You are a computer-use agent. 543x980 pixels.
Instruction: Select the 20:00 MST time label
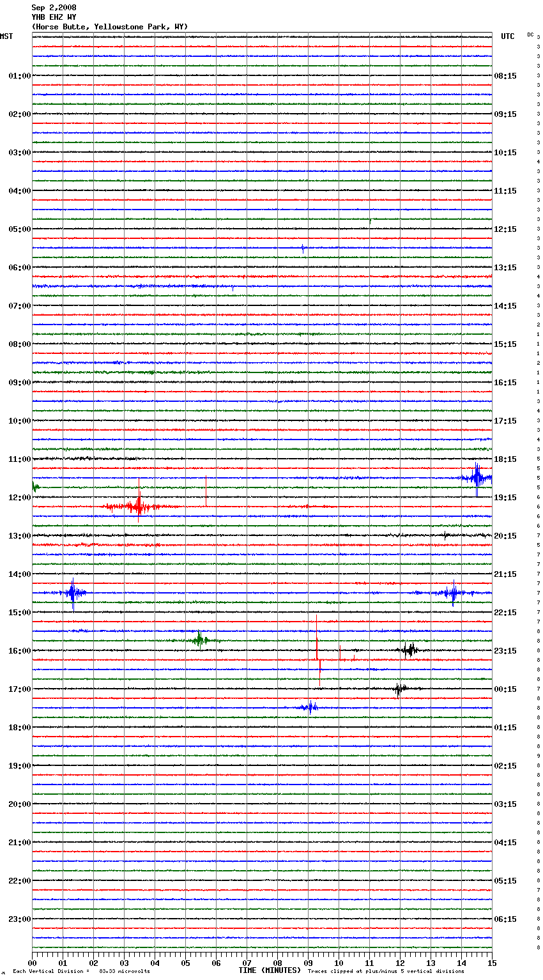[x=20, y=804]
